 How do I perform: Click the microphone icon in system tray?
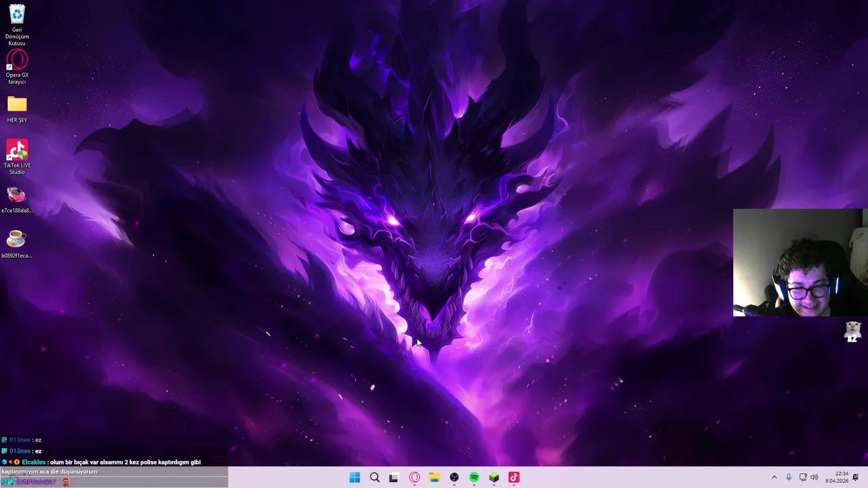(x=789, y=477)
